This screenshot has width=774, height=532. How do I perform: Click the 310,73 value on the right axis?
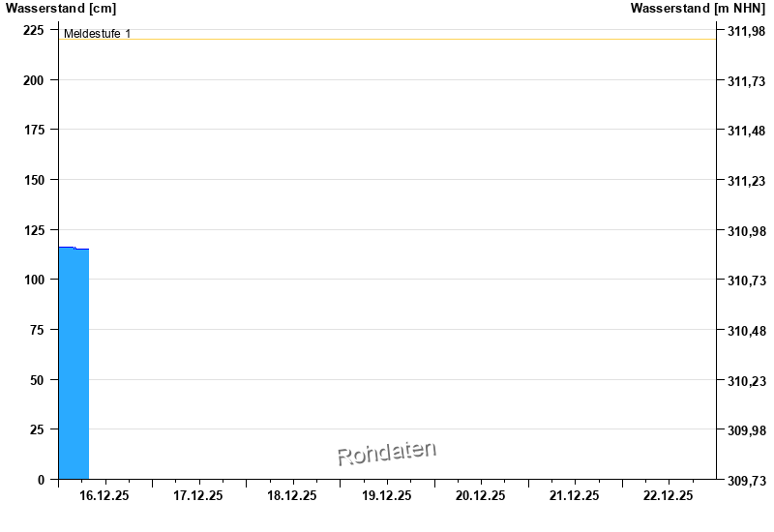pos(746,281)
